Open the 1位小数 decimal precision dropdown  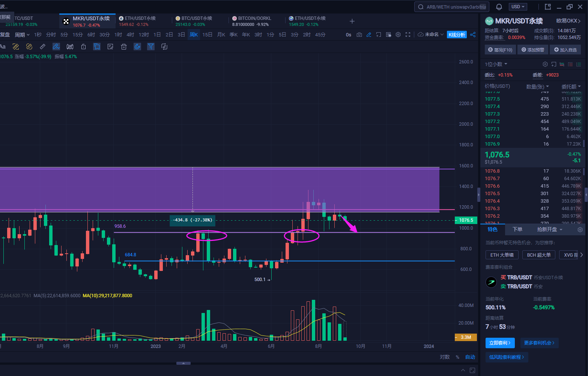pyautogui.click(x=496, y=64)
